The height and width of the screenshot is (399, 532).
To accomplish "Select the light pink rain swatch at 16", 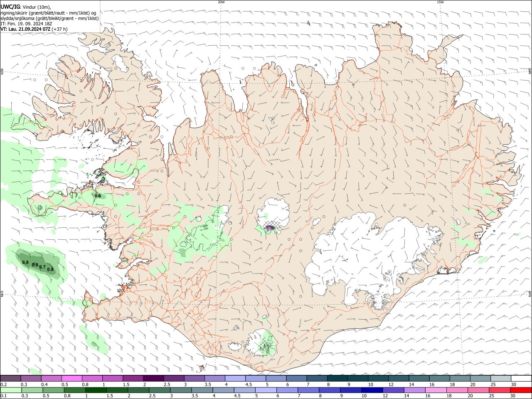I will 436,390.
